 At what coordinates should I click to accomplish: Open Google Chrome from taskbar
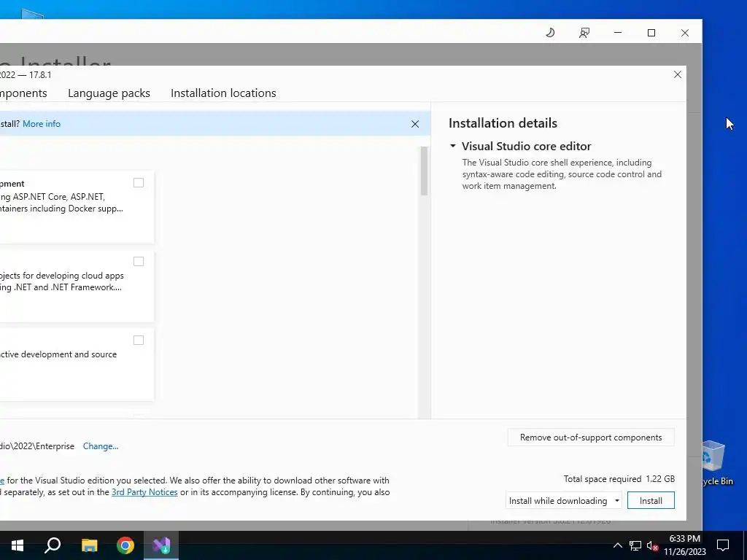125,545
